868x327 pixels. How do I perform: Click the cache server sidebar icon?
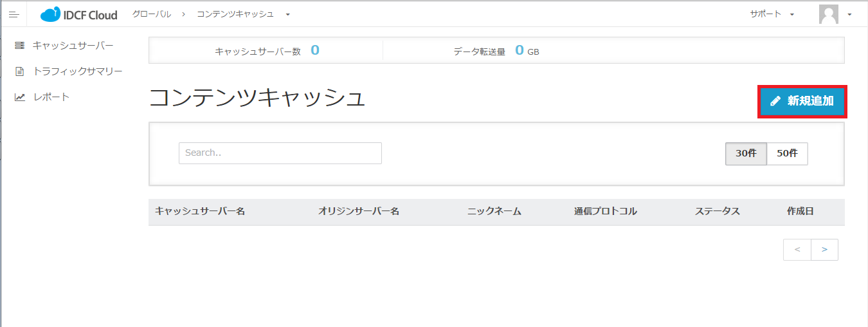19,45
